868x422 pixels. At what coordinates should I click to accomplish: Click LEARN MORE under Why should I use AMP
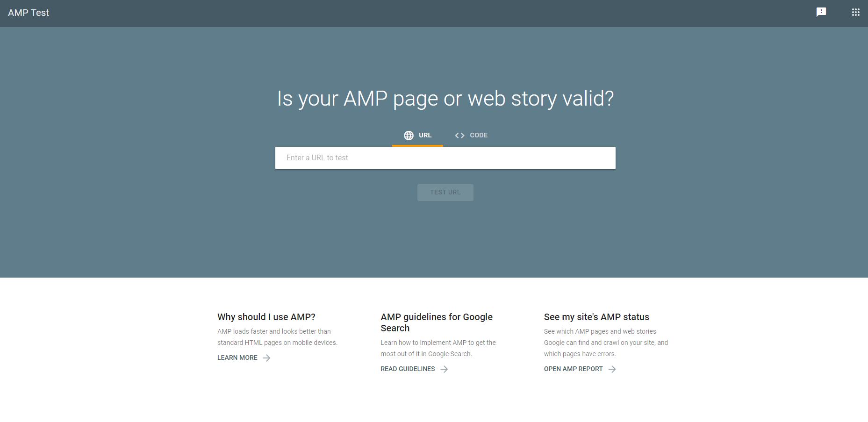(237, 358)
